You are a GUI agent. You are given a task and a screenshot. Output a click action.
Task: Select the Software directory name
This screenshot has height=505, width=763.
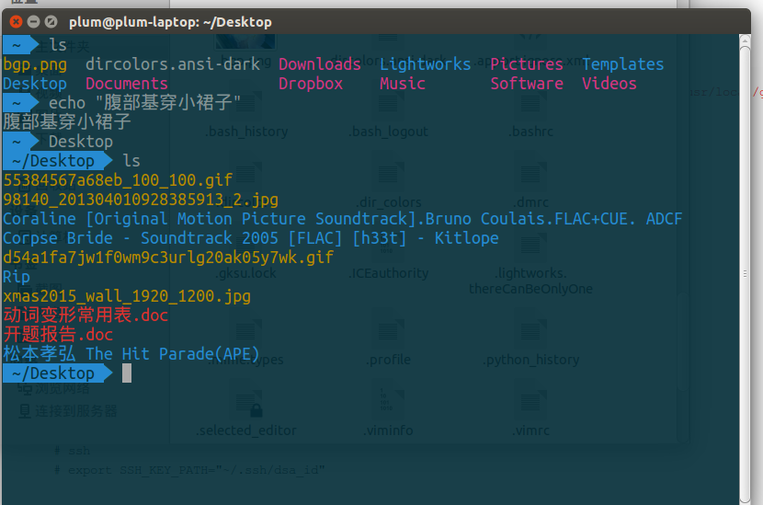(x=527, y=84)
